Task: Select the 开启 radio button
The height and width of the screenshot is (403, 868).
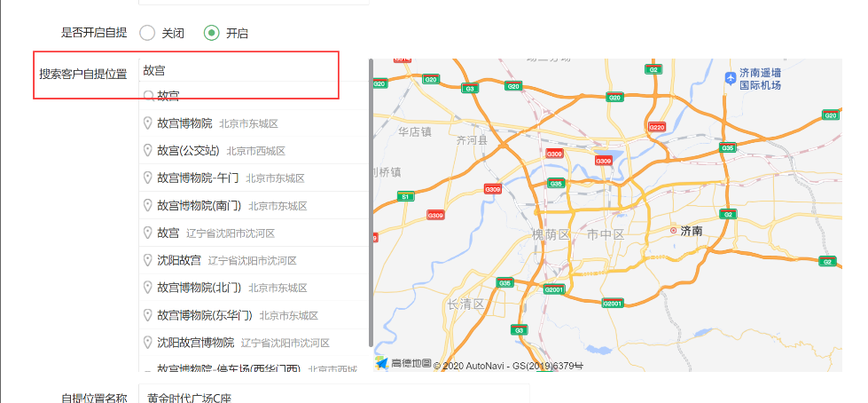Action: click(212, 33)
